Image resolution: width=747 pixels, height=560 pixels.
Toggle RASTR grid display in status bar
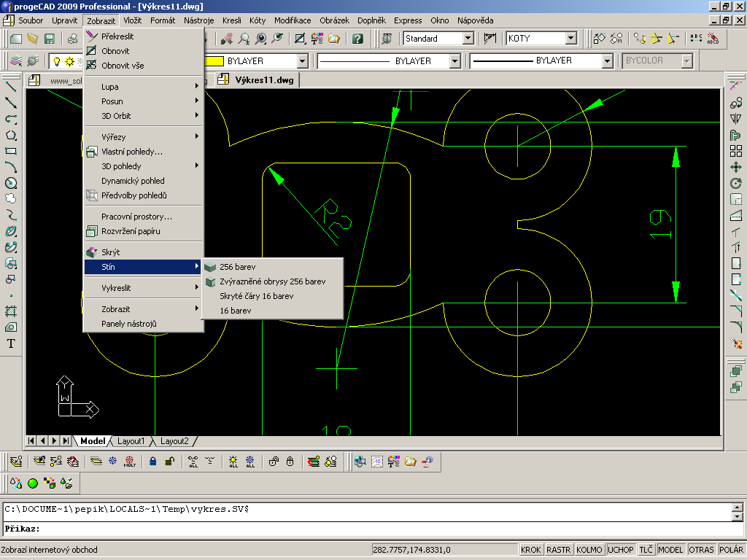tap(558, 550)
